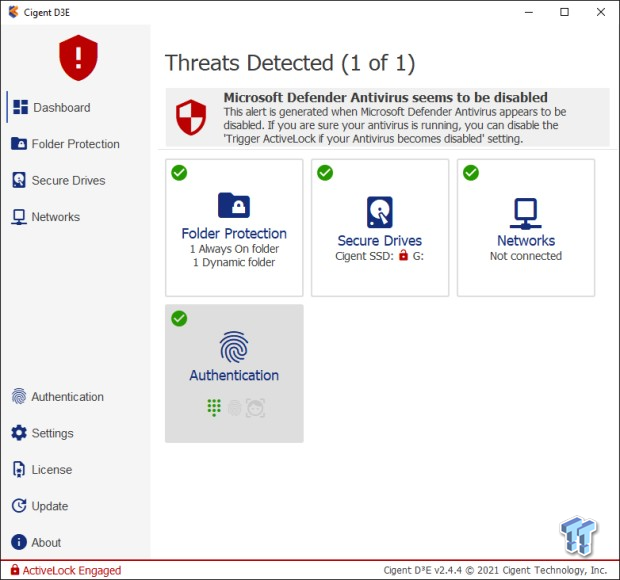Open the About page label
This screenshot has height=580, width=620.
[46, 542]
